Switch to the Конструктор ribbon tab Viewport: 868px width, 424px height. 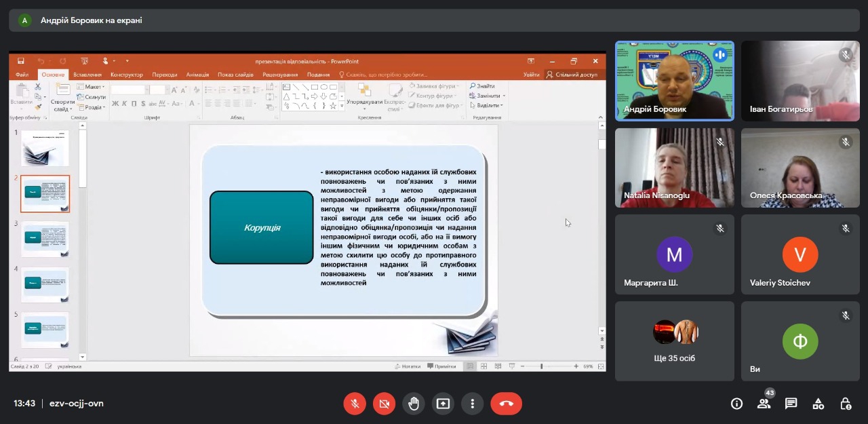click(x=127, y=75)
